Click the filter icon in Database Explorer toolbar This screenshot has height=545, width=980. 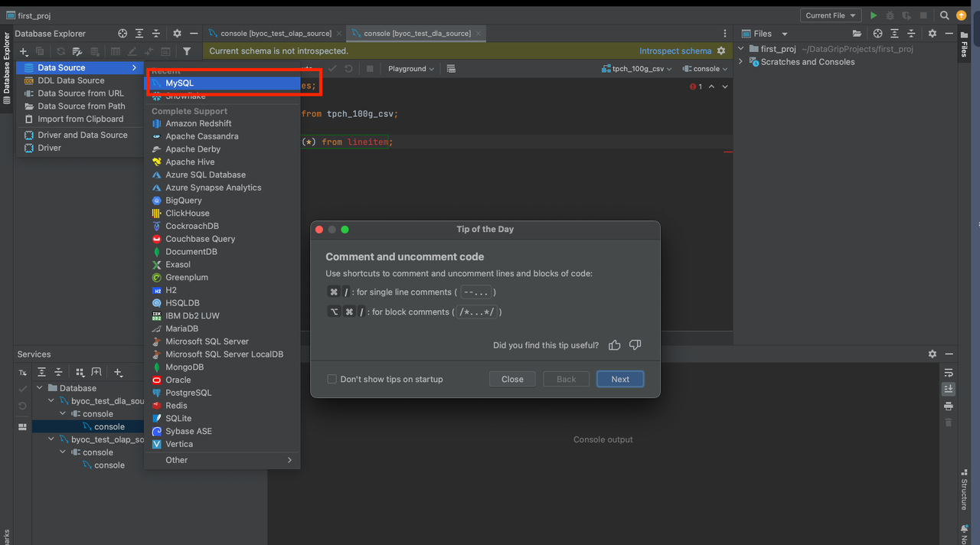coord(187,51)
